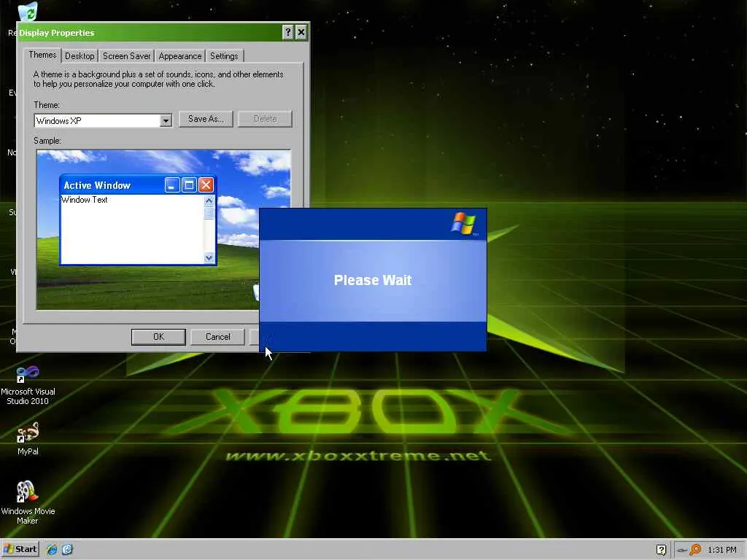Click the sample window minimize button
Viewport: 747px width, 560px height.
(172, 184)
